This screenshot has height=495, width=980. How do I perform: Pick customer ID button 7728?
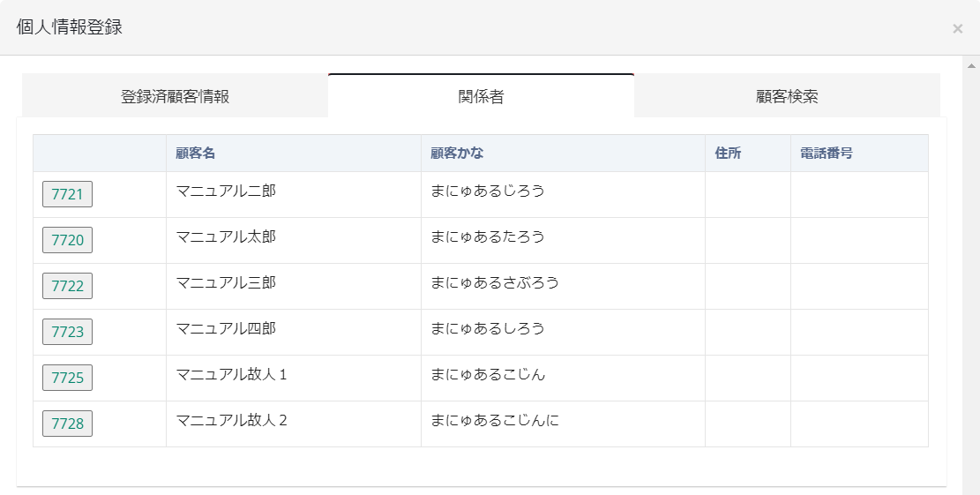(67, 424)
